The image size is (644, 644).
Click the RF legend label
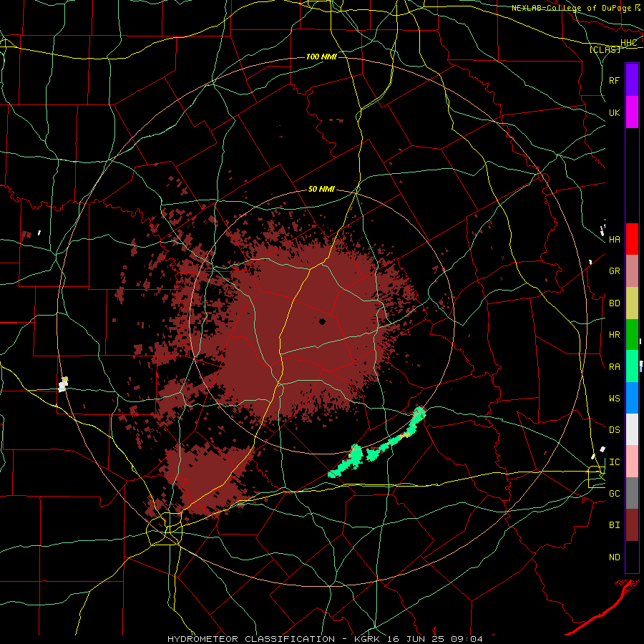tap(614, 80)
